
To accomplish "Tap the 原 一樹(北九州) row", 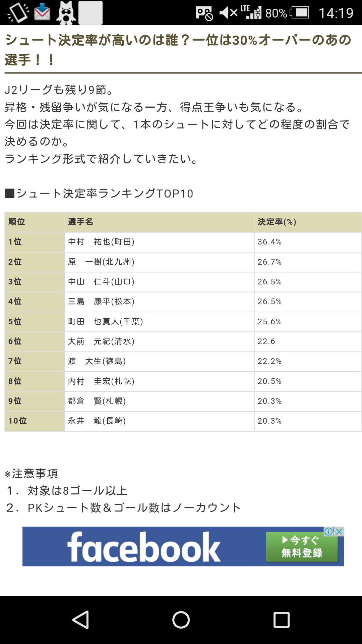I will coord(183,262).
